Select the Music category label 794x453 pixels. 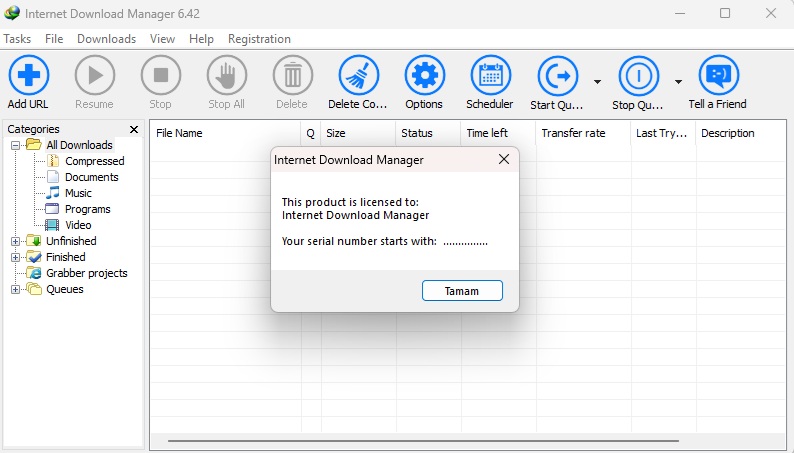[78, 193]
